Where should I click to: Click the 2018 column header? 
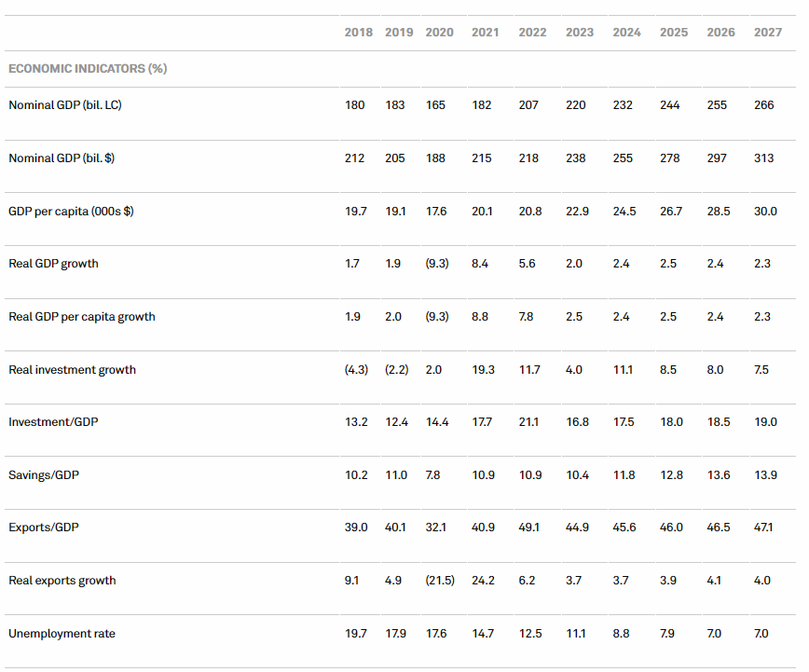(x=358, y=33)
